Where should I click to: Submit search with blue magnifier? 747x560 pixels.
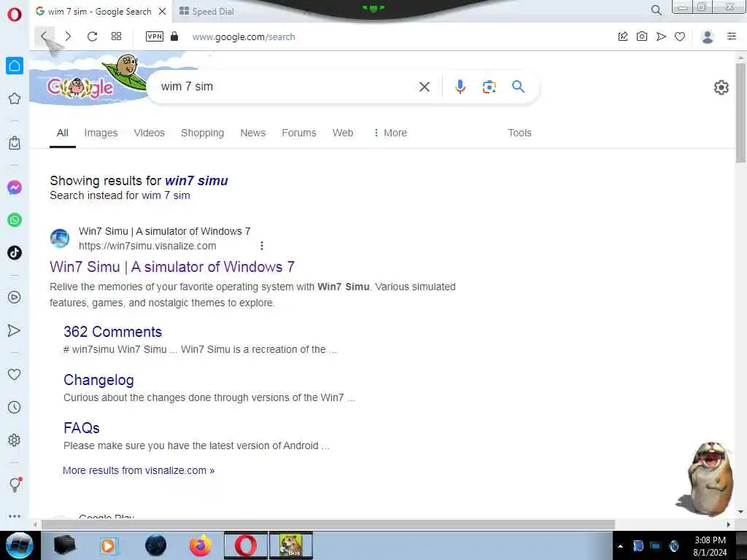519,87
